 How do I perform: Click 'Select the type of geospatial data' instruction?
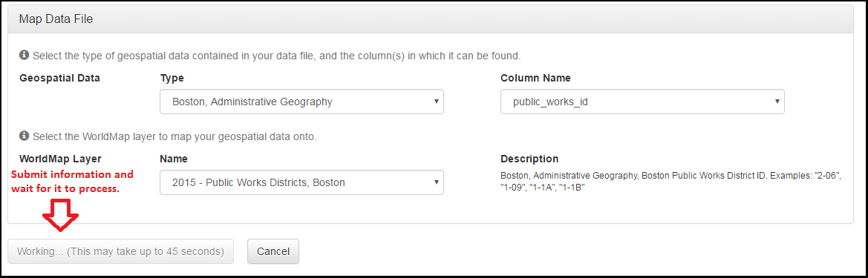coord(277,56)
